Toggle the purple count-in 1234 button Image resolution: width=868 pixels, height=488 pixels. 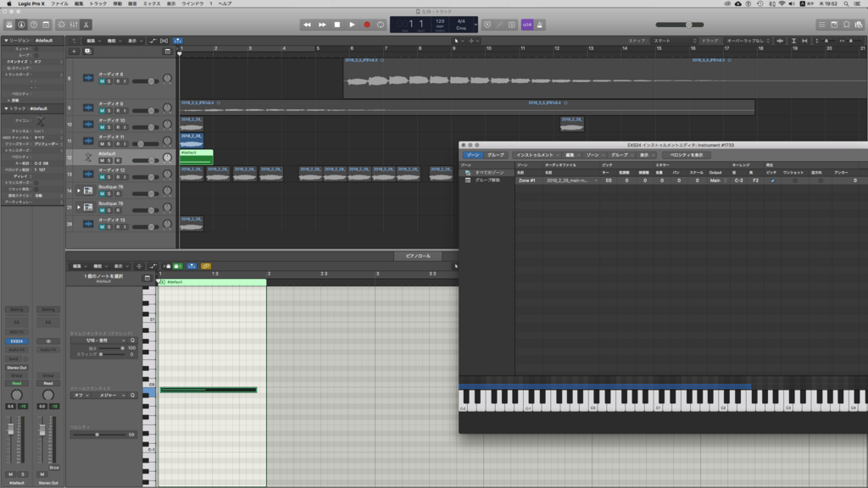coord(527,25)
